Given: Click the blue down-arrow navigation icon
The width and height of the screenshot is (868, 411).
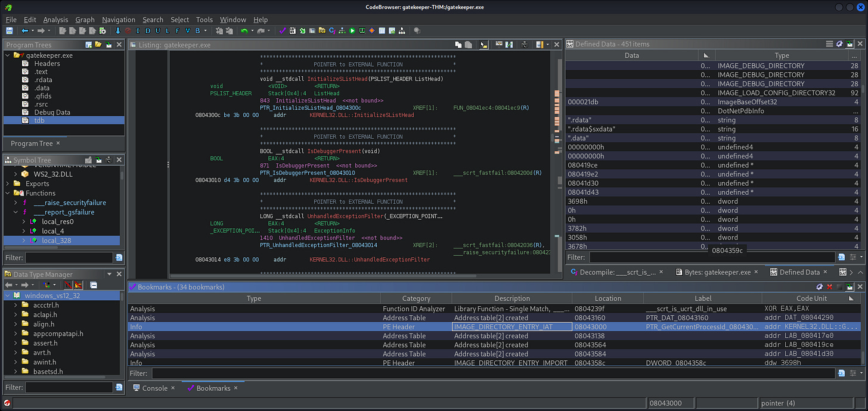Looking at the screenshot, I should click(118, 30).
